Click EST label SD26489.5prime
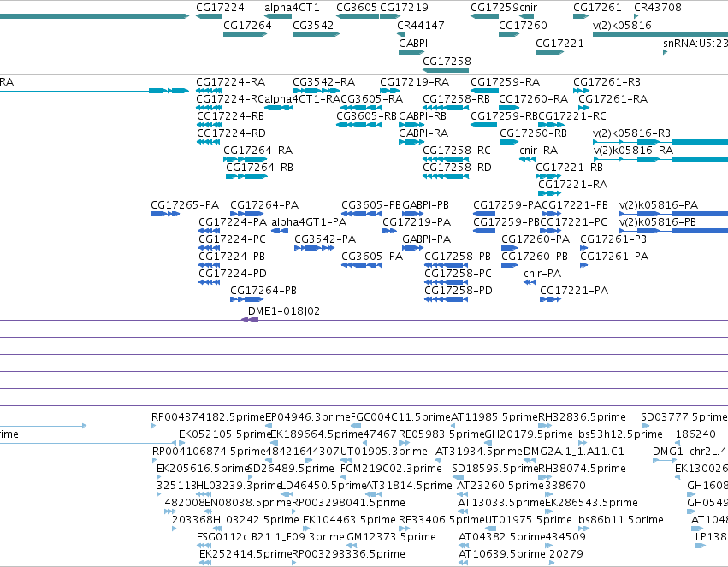This screenshot has height=567, width=728. 291,468
